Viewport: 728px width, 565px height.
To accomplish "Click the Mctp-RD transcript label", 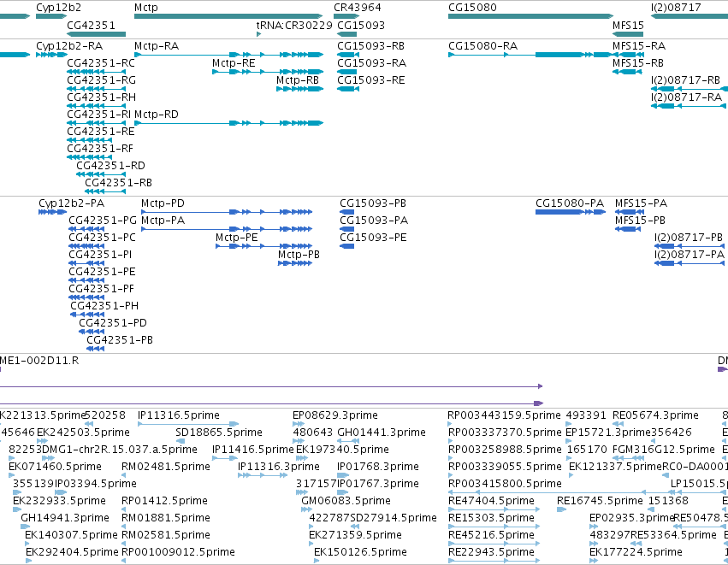I will click(157, 115).
